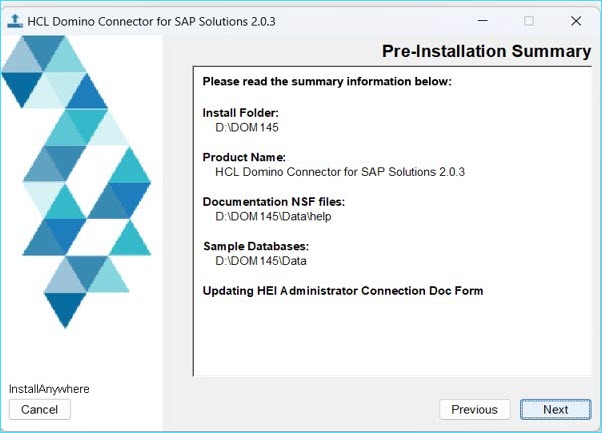The image size is (602, 433).
Task: Select the "Install Folder:" label
Action: [240, 113]
